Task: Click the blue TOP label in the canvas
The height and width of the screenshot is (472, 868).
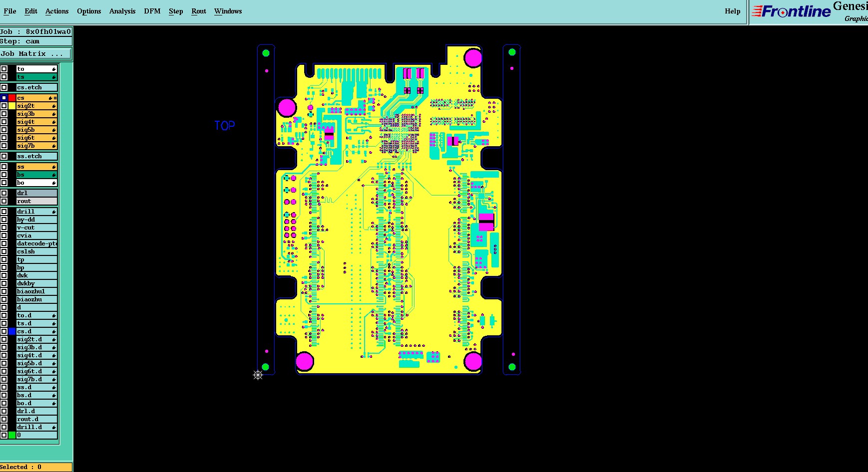Action: [x=225, y=126]
